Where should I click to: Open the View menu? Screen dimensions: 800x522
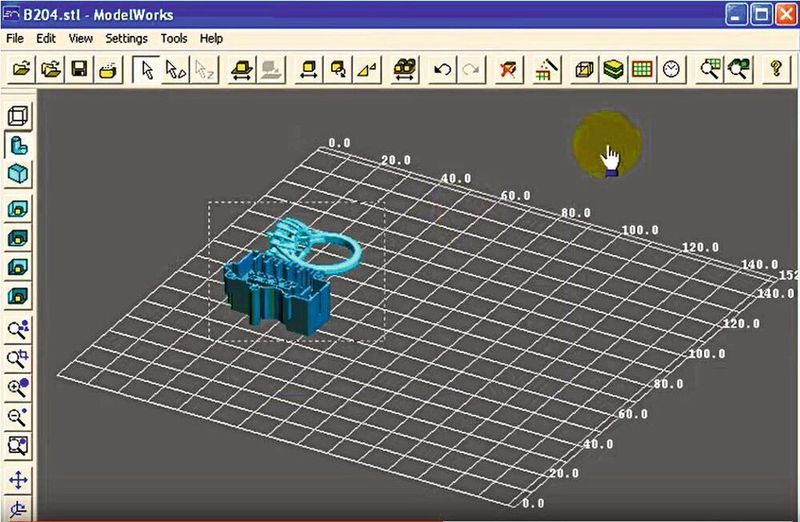[x=81, y=39]
